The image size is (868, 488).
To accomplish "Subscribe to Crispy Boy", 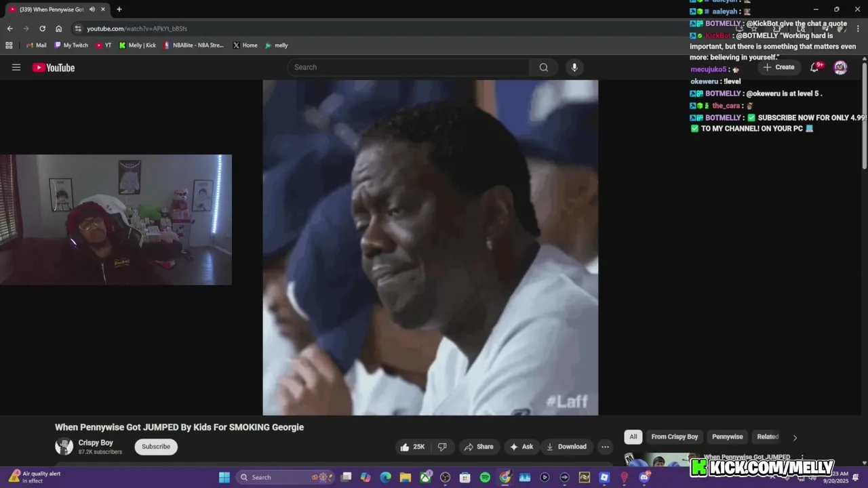I will [156, 447].
